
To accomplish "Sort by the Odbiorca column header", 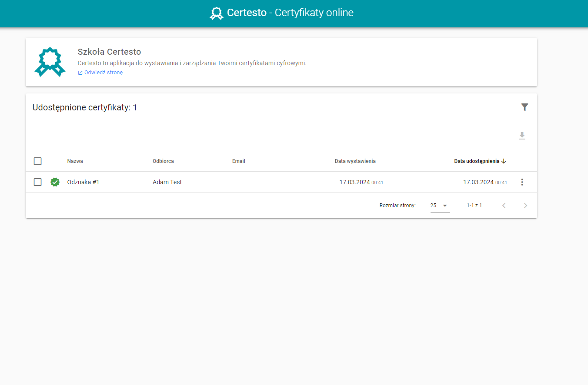I will click(163, 161).
